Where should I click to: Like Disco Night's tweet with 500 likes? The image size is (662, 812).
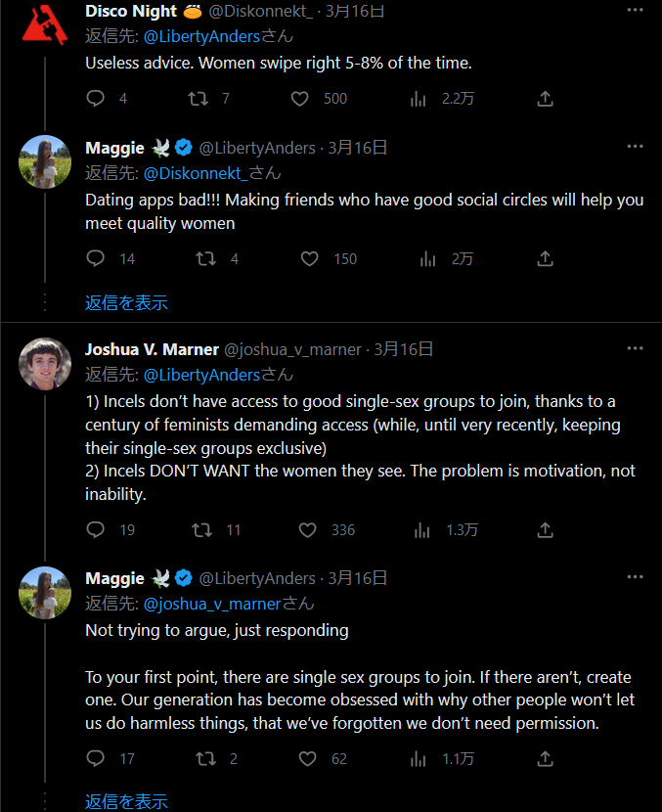(x=299, y=99)
